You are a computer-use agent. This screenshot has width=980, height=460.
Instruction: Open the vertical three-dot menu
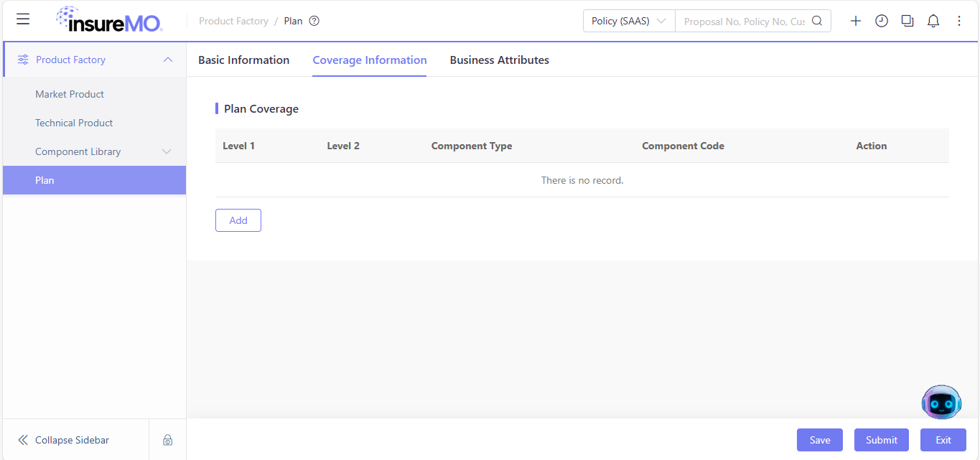click(x=959, y=21)
